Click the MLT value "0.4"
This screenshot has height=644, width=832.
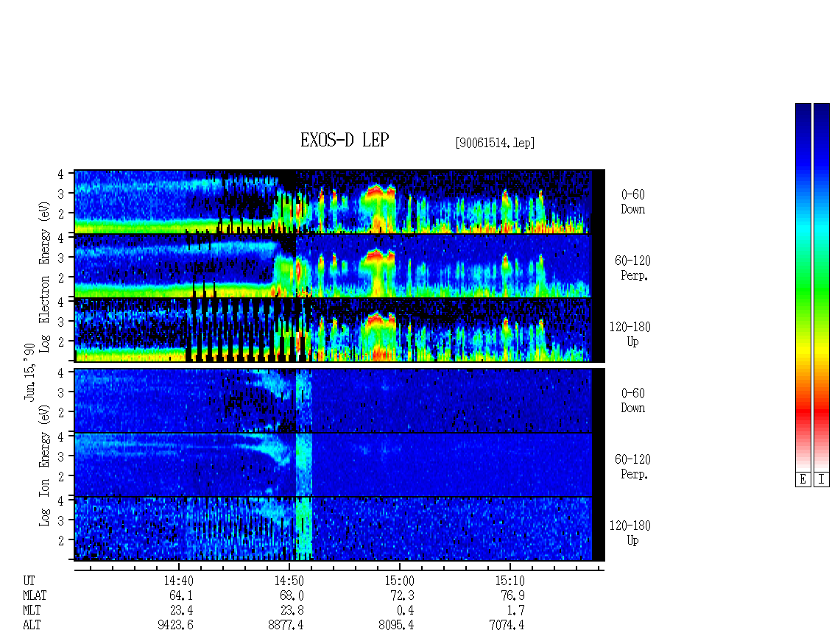tap(406, 610)
